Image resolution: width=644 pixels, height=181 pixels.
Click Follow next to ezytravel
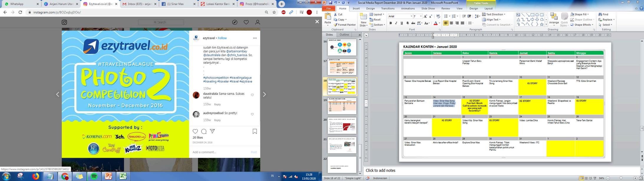pos(222,38)
